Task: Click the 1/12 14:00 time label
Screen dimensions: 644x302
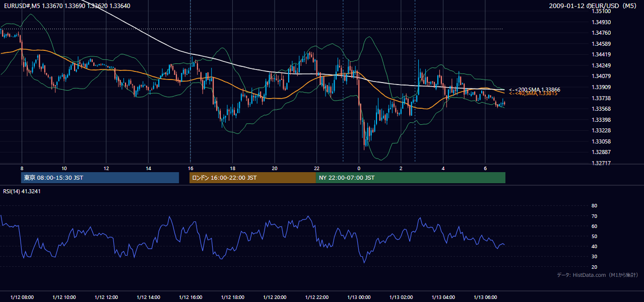Action: [x=148, y=297]
